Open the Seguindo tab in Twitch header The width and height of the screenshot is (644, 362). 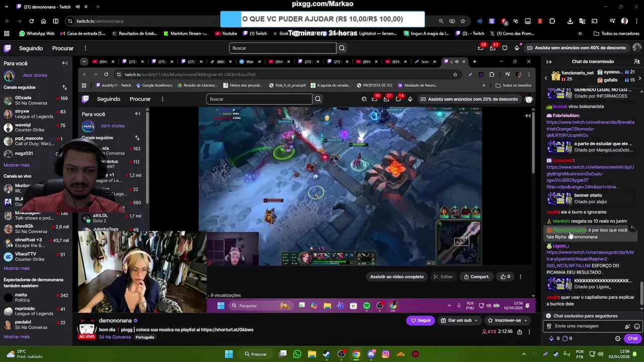coord(31,48)
